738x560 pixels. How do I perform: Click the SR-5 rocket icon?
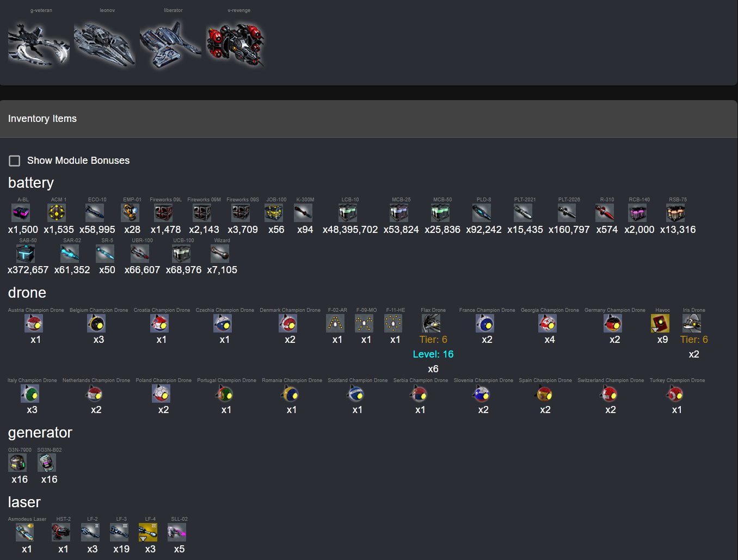(105, 254)
